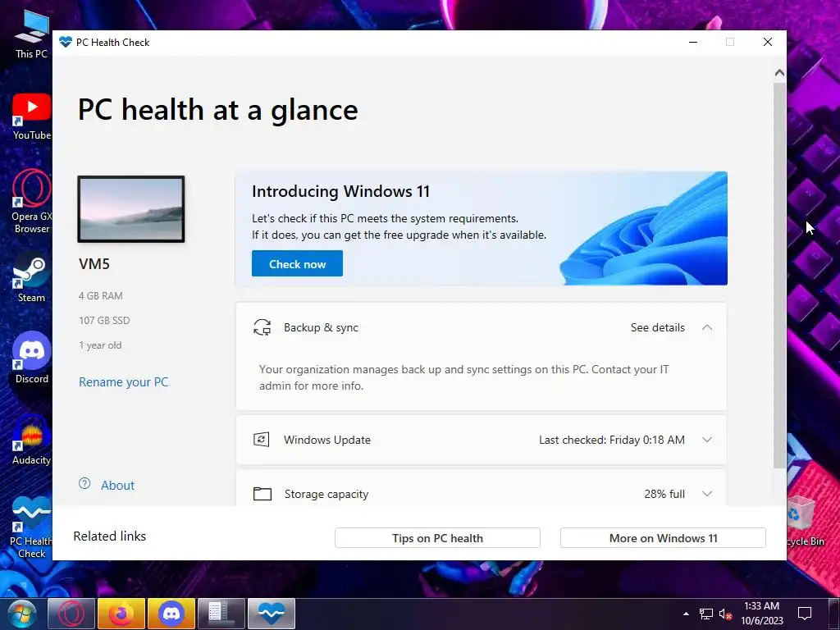The width and height of the screenshot is (840, 630).
Task: Open the YouTube desktop shortcut
Action: [32, 116]
